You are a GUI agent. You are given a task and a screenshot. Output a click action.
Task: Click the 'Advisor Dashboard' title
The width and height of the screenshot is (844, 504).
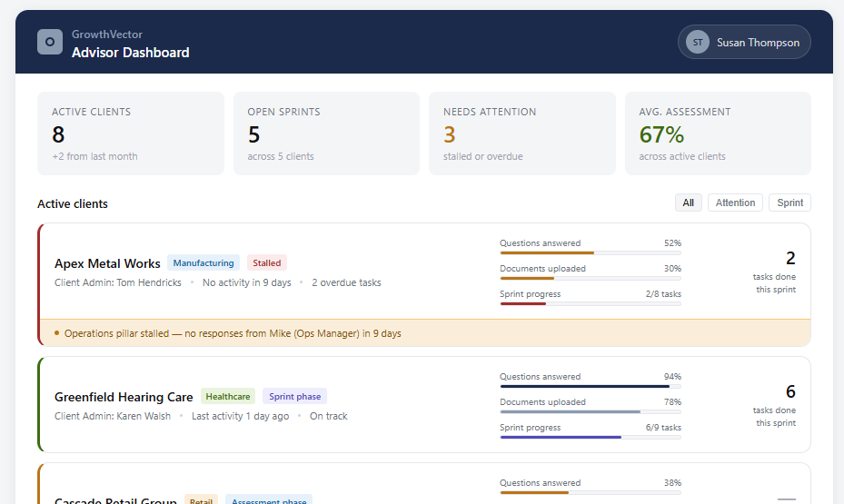tap(130, 52)
